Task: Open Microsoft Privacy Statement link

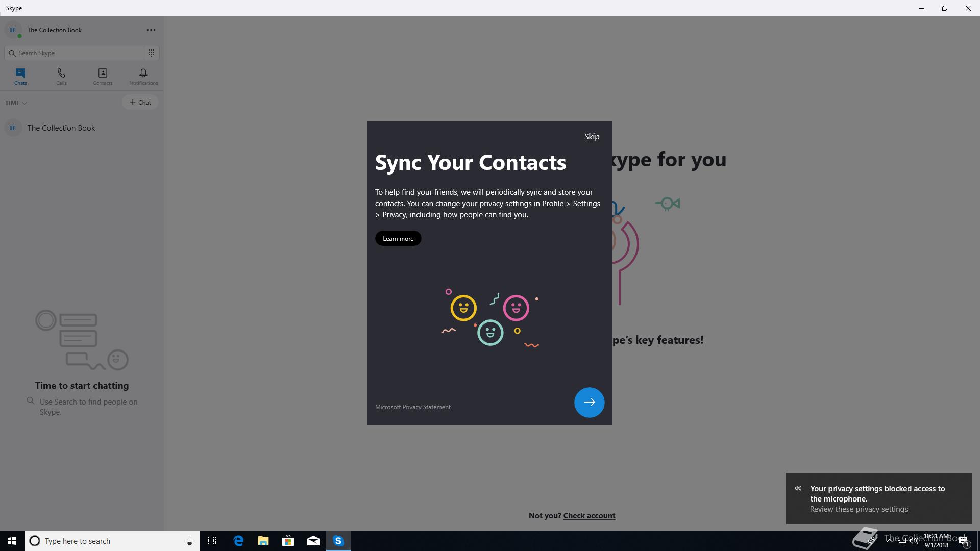Action: (412, 407)
